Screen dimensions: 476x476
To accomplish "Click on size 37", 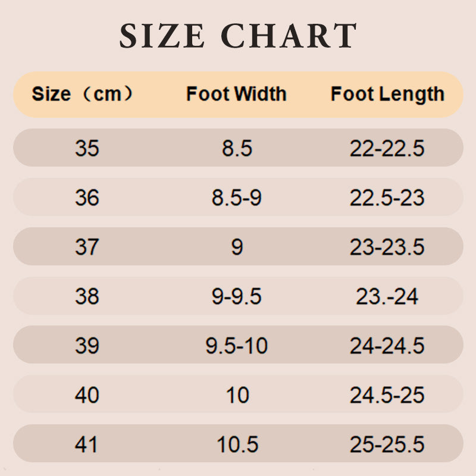I will 87,247.
